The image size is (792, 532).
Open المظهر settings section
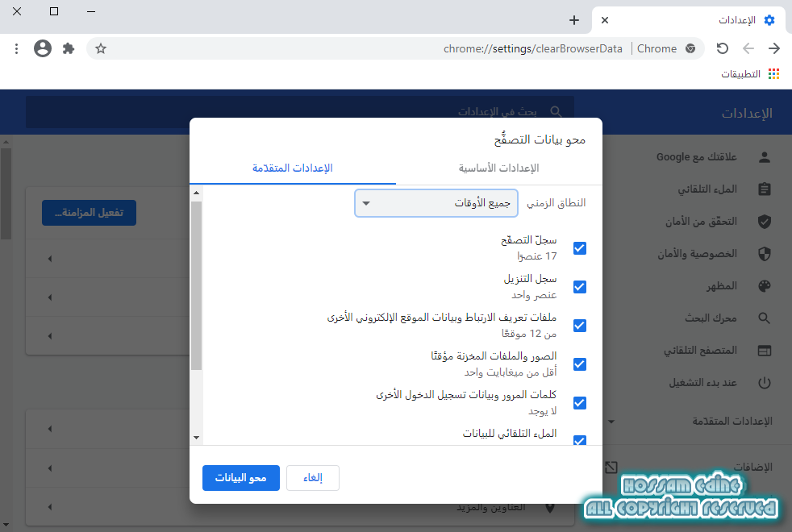(721, 286)
